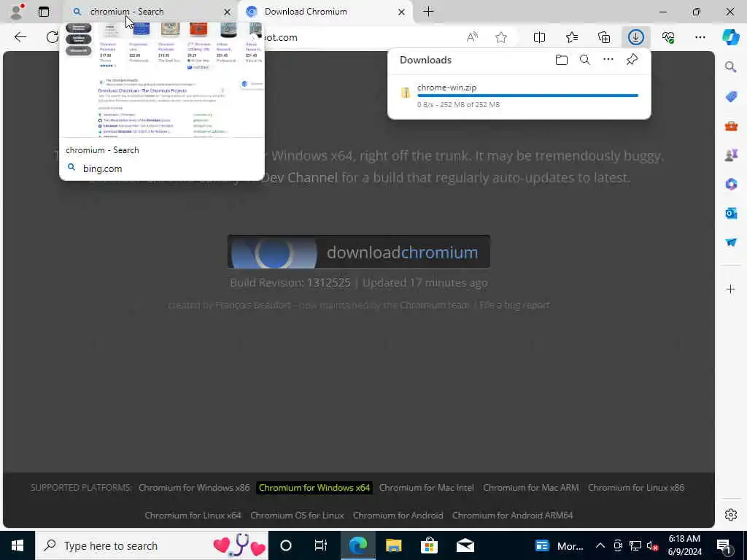Open sidebar Shopping tag icon
This screenshot has height=560, width=747.
coord(731,97)
